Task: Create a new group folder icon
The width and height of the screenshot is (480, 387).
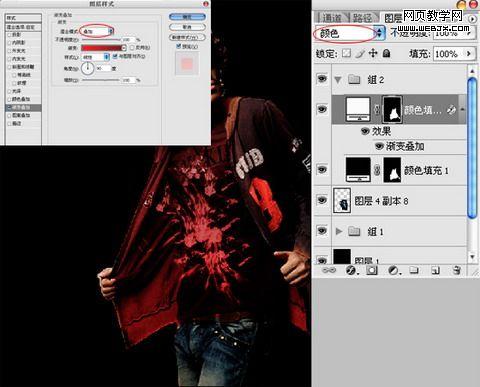Action: pos(414,270)
